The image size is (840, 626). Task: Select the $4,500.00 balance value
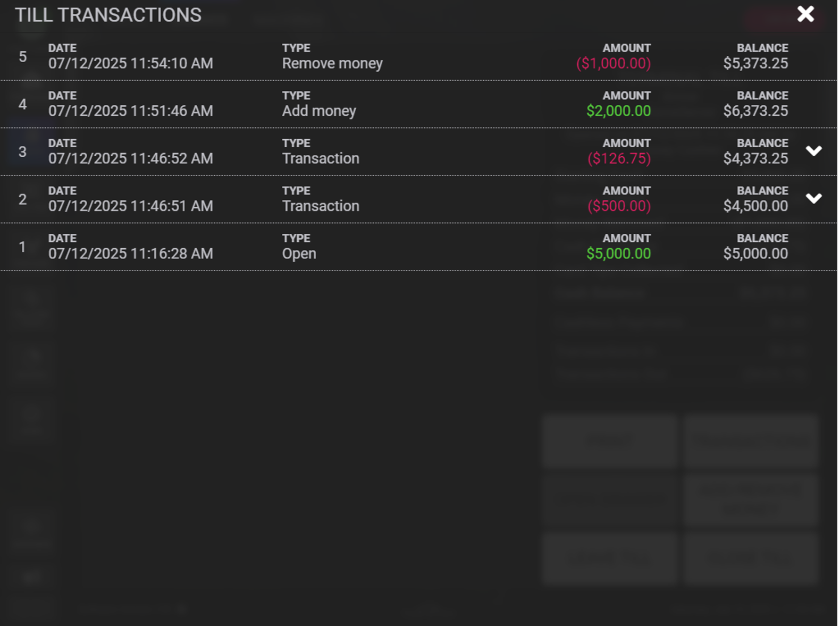[755, 206]
